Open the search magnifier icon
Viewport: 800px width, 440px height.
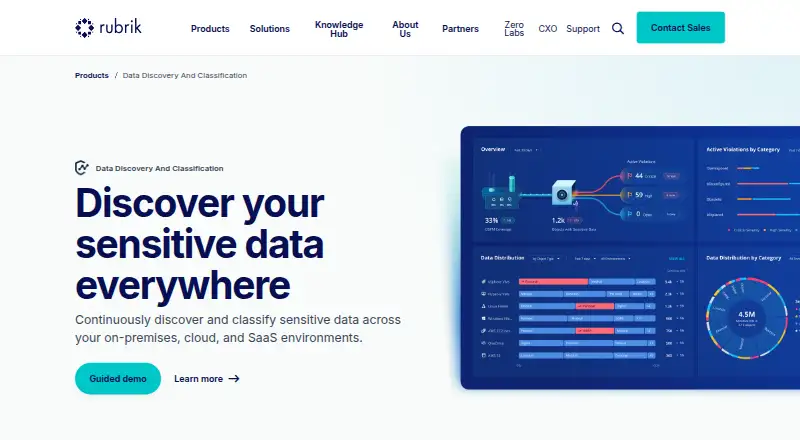tap(618, 29)
